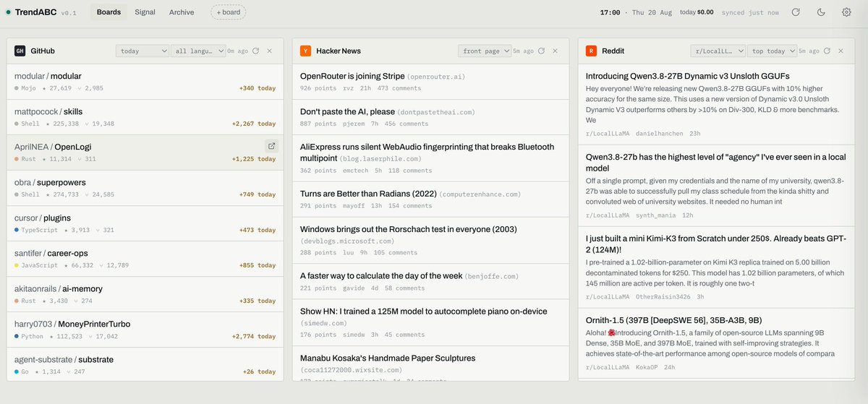Click author 'KokaOP' on Ornith post
The image size is (868, 404).
(x=646, y=368)
